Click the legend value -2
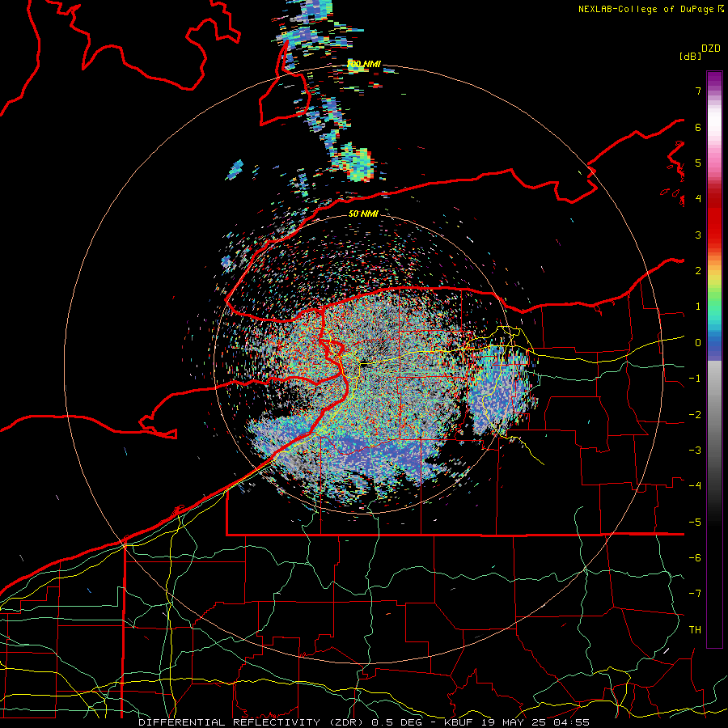This screenshot has height=728, width=728. pyautogui.click(x=695, y=415)
